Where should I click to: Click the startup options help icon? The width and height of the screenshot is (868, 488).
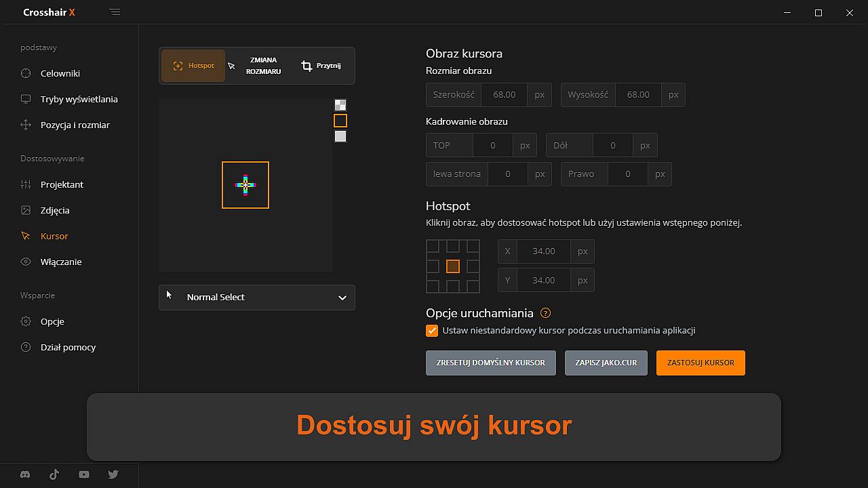(545, 313)
